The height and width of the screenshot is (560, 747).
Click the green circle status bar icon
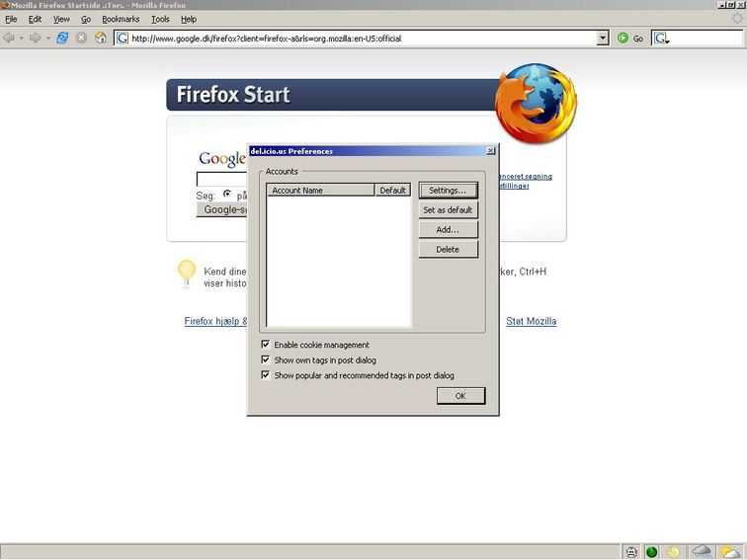pos(651,552)
